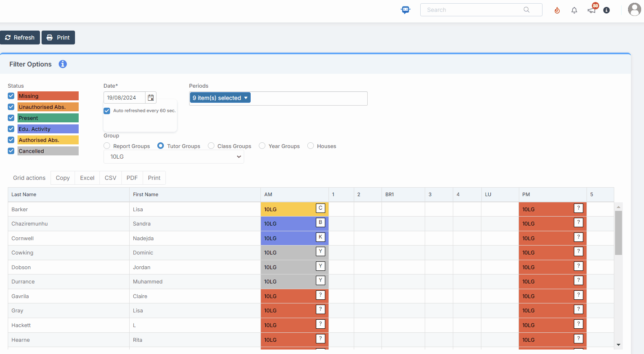
Task: Click the LU column header
Action: click(500, 195)
